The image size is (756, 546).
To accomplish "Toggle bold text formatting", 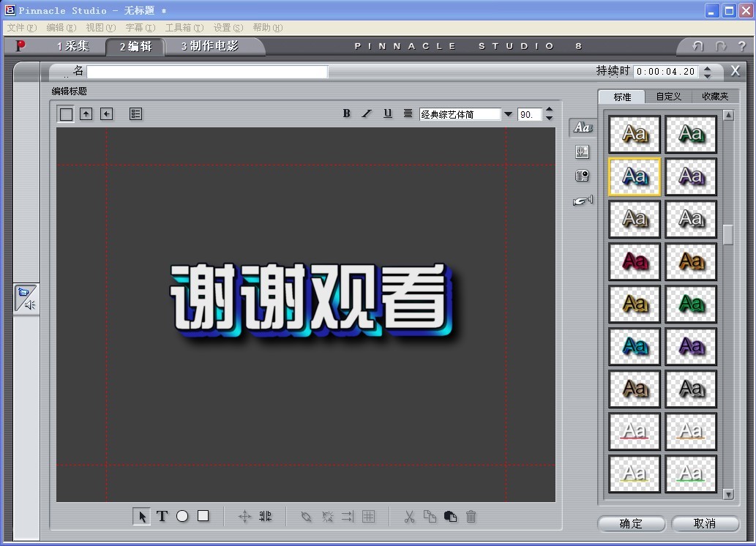I will coord(347,113).
